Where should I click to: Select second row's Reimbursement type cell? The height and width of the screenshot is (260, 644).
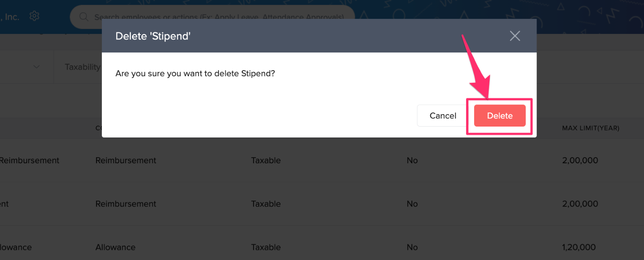(x=126, y=204)
